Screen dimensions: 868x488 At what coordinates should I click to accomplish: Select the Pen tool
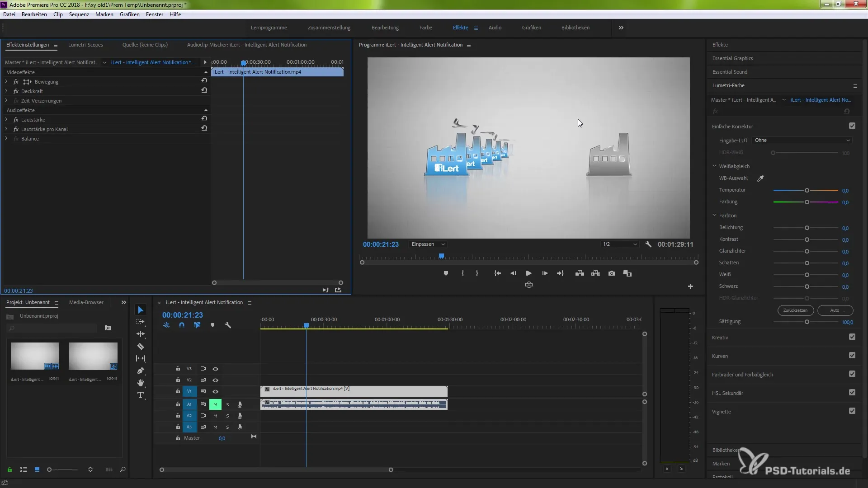[141, 371]
